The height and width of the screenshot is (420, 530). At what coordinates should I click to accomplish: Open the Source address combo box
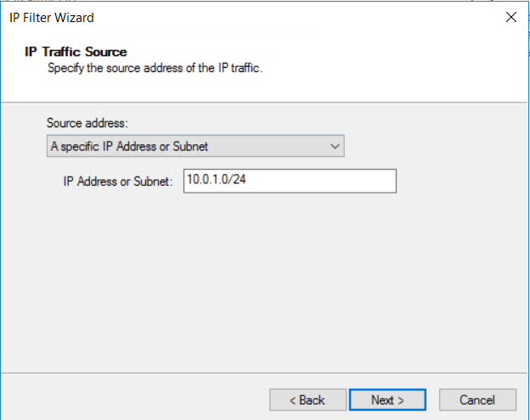coord(195,147)
